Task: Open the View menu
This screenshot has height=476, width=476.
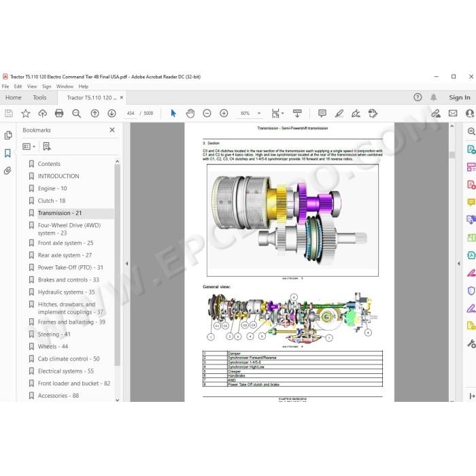Action: tap(32, 86)
